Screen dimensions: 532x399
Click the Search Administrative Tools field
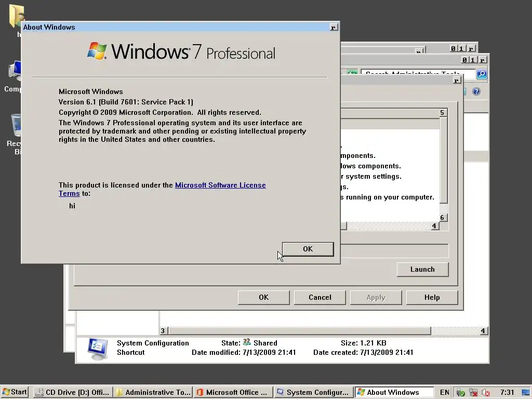coord(418,74)
